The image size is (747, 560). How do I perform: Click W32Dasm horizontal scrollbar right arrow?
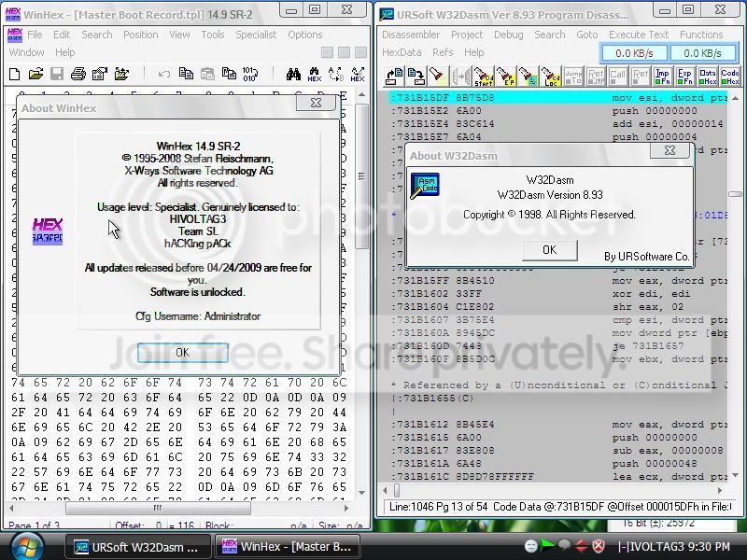tap(720, 490)
